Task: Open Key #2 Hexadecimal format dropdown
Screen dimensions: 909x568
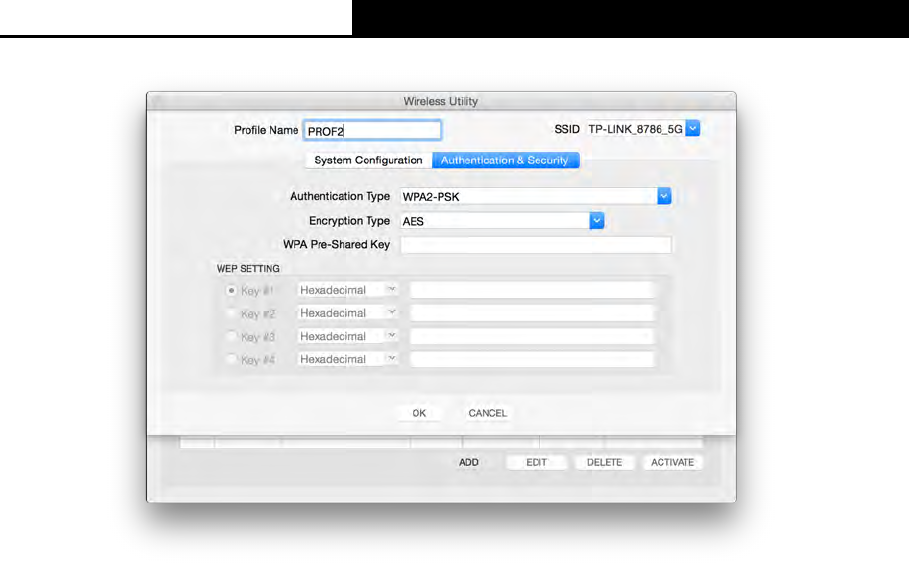Action: [x=347, y=313]
